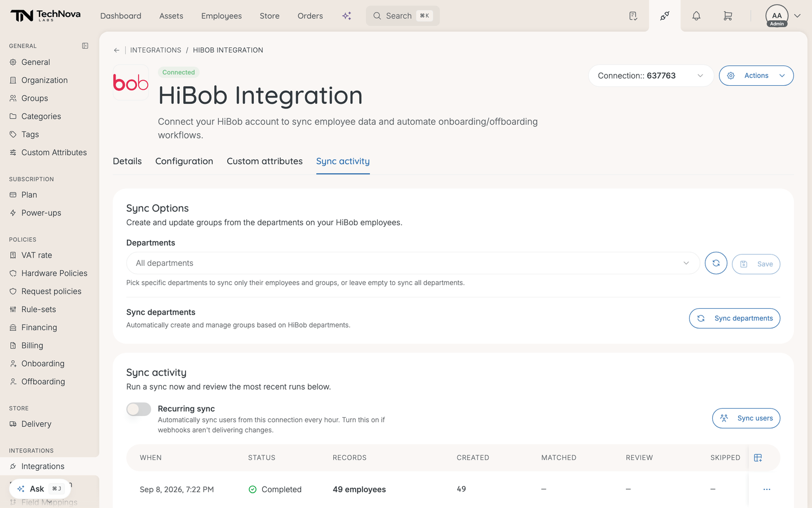The width and height of the screenshot is (812, 508).
Task: Open row actions for Sep 8 sync
Action: point(767,489)
